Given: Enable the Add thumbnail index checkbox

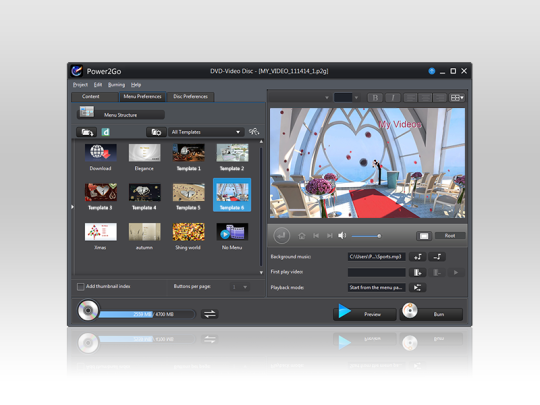Looking at the screenshot, I should tap(81, 287).
